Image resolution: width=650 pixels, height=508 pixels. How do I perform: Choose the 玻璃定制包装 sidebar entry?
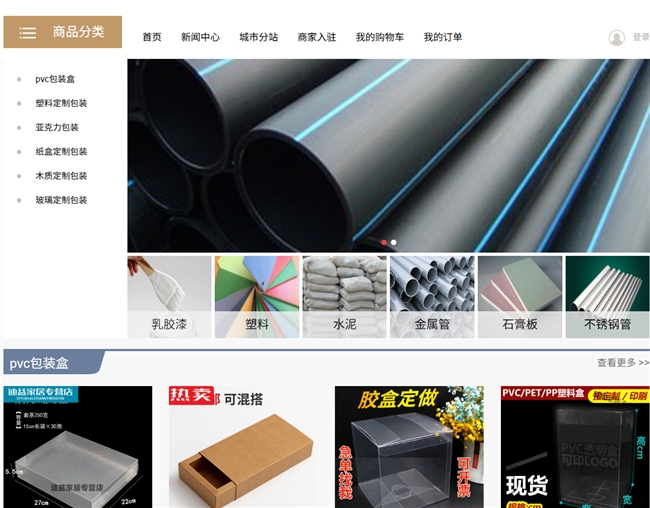point(61,200)
